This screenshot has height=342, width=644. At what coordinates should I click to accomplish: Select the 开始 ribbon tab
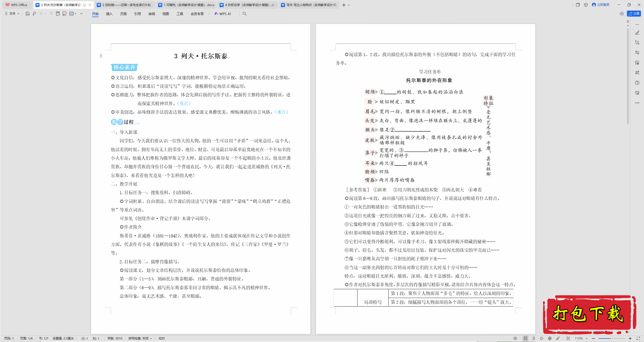click(95, 14)
